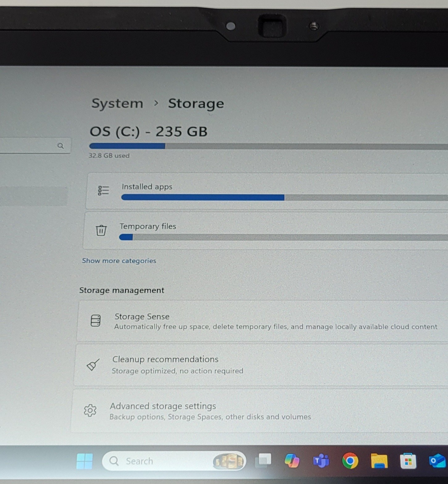Open File Explorer from the taskbar
This screenshot has width=448, height=484.
tap(379, 461)
